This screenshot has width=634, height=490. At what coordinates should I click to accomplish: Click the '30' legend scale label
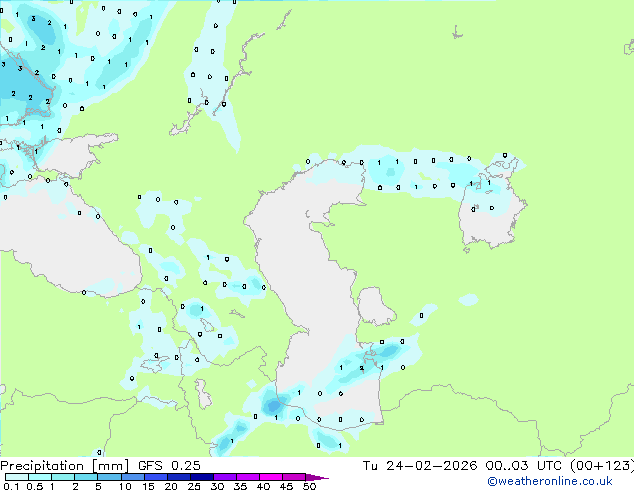tap(217, 486)
